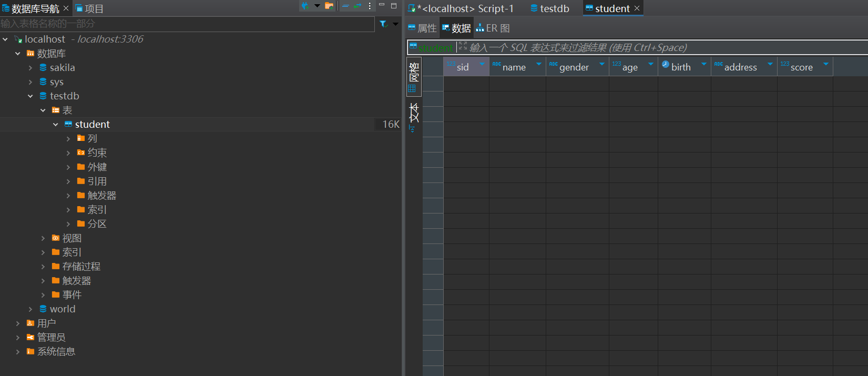The height and width of the screenshot is (376, 868).
Task: Click the 外键 folder icon
Action: 81,167
